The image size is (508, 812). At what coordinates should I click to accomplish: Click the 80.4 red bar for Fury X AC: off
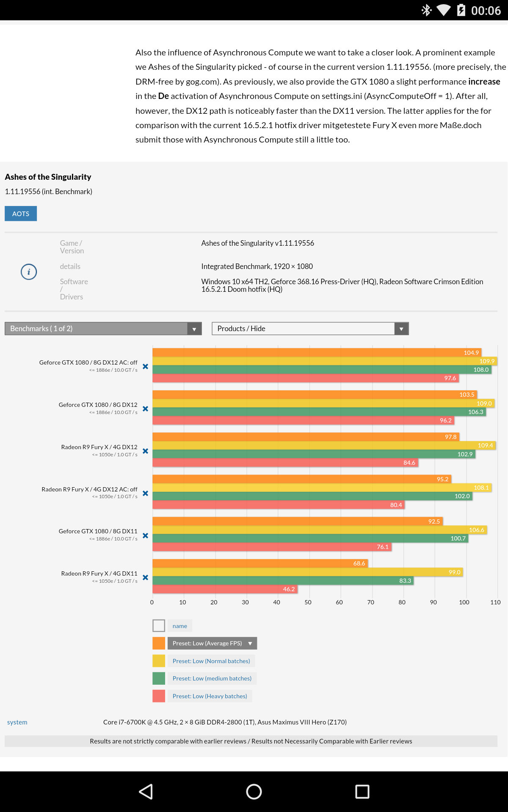click(278, 505)
